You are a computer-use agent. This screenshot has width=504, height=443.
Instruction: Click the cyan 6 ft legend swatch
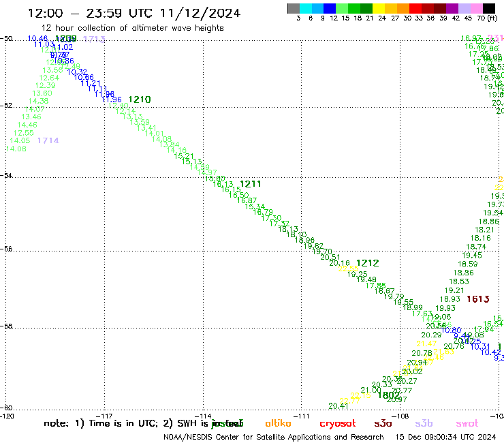tap(306, 8)
